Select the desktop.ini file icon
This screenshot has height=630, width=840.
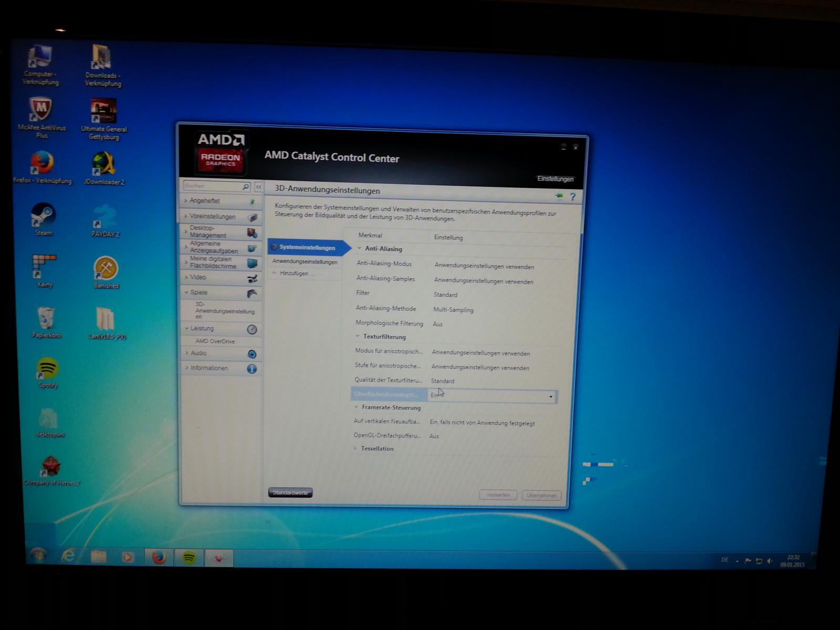point(50,423)
